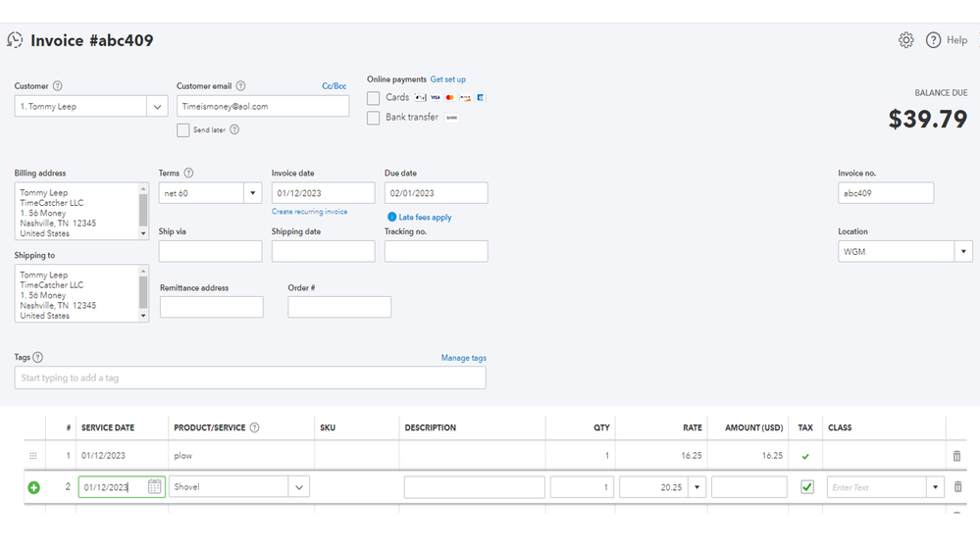Open the service date calendar picker
The height and width of the screenshot is (551, 980).
[155, 486]
